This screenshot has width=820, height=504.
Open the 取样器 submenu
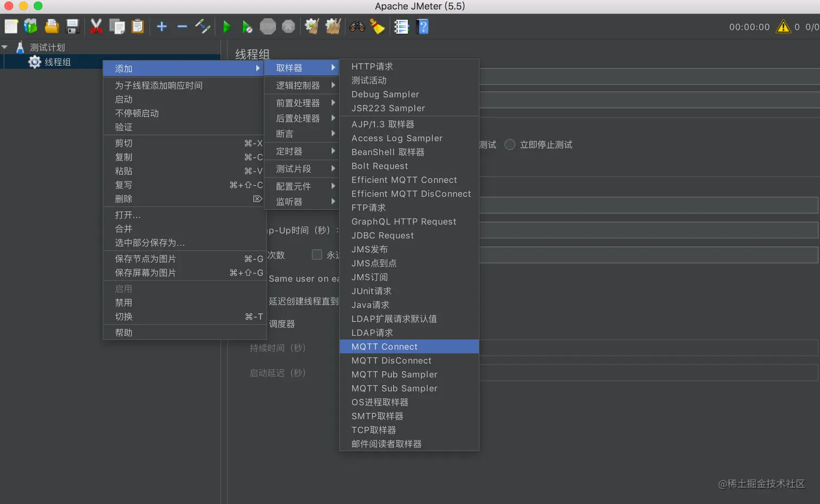click(302, 68)
